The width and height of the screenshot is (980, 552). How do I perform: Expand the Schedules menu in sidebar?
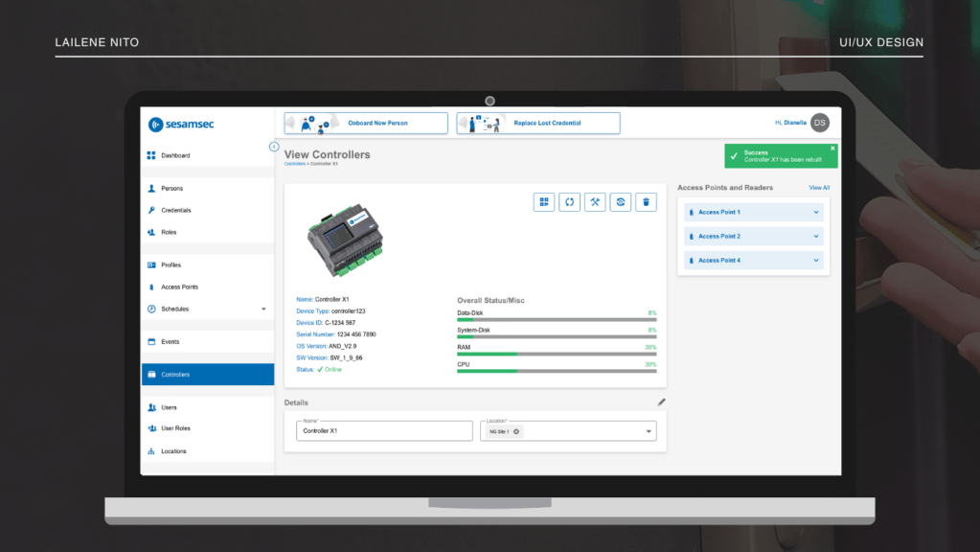click(x=263, y=310)
